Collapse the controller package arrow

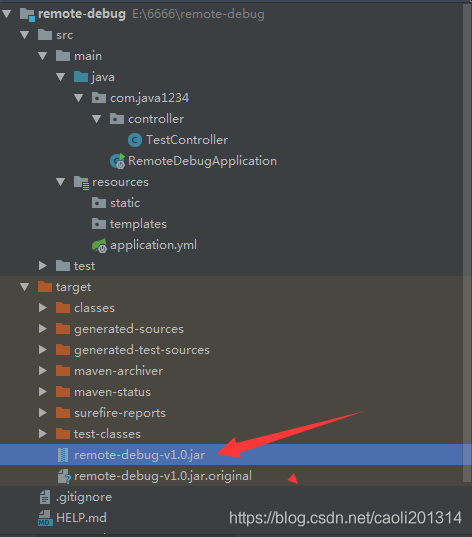pyautogui.click(x=97, y=119)
